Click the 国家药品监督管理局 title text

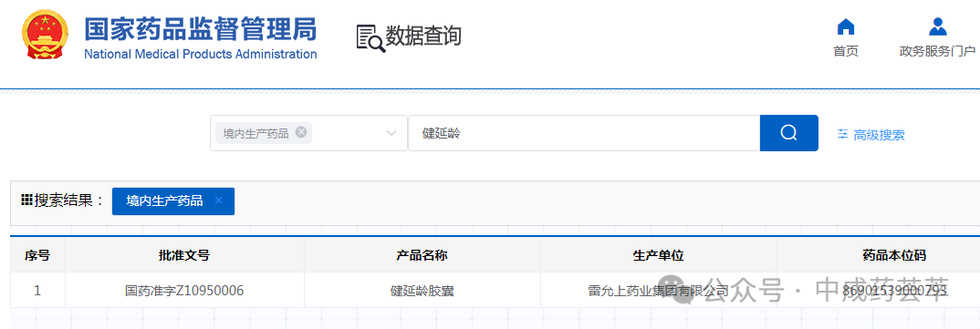click(x=200, y=29)
